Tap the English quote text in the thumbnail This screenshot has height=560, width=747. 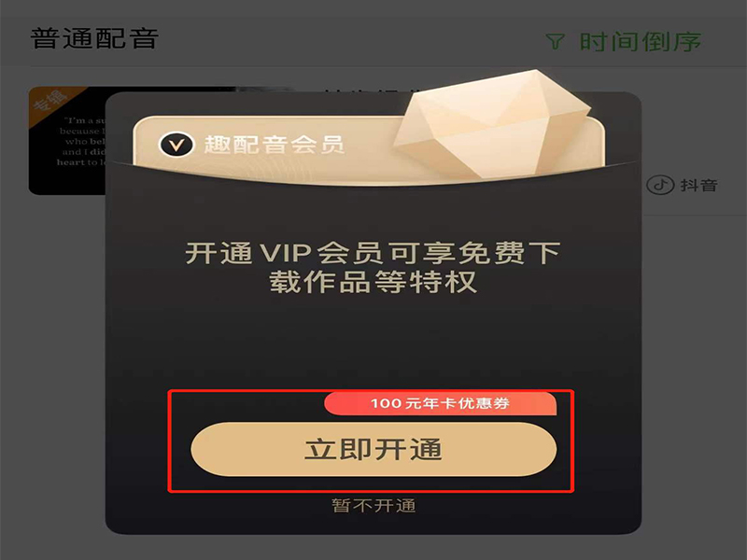click(x=81, y=142)
